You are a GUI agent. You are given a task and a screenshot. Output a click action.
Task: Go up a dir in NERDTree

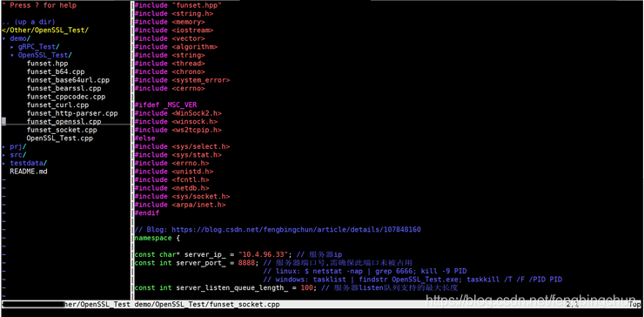tap(29, 22)
